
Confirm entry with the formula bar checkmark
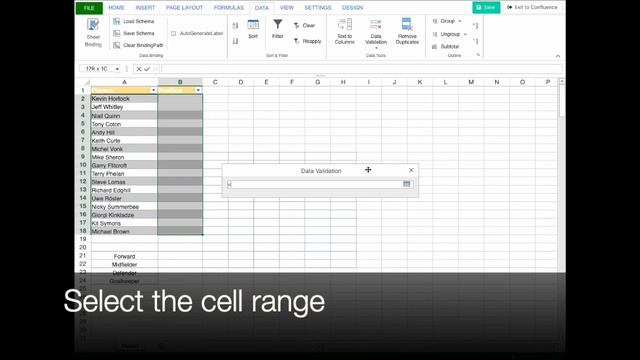click(x=147, y=69)
